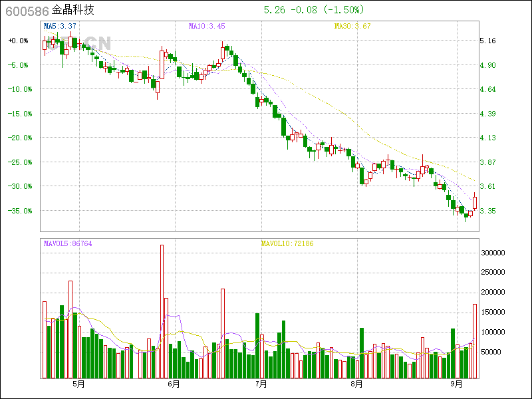Click the last red volume bar at right
Image resolution: width=532 pixels, height=399 pixels.
tap(475, 341)
